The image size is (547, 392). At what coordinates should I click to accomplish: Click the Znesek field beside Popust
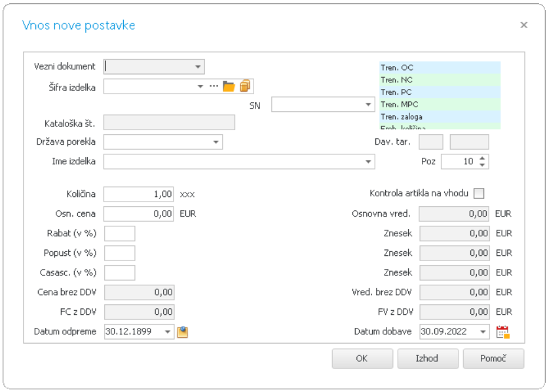pos(454,253)
